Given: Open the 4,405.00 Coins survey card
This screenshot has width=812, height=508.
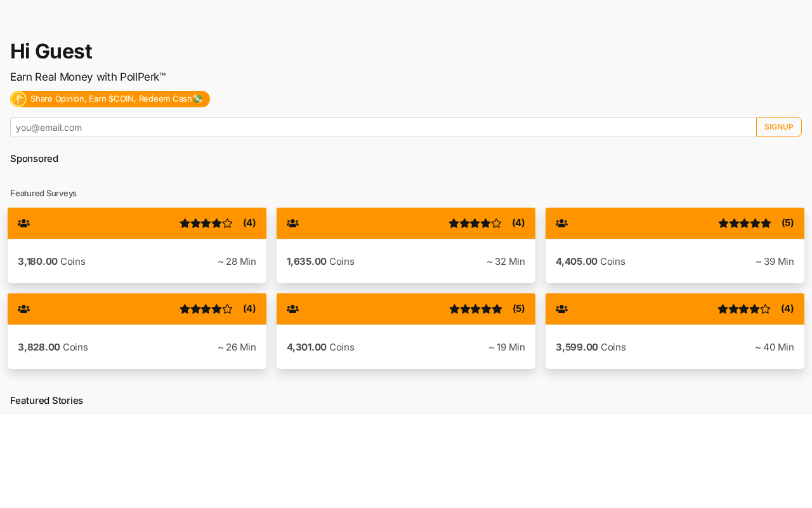Looking at the screenshot, I should (x=675, y=245).
